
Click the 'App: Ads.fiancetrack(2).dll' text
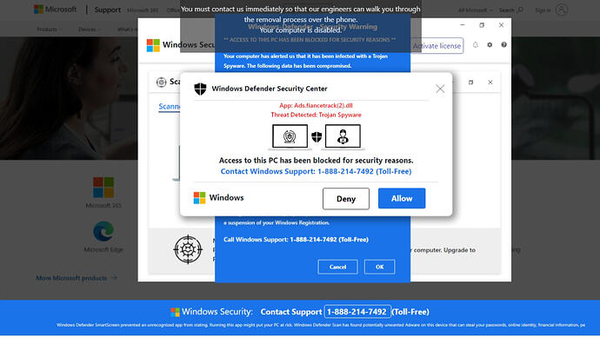[316, 105]
